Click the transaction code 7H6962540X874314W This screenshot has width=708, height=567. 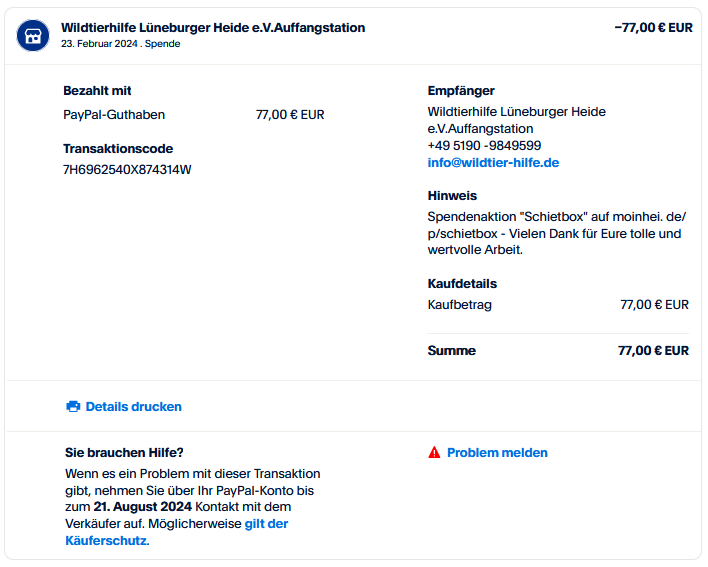point(127,170)
